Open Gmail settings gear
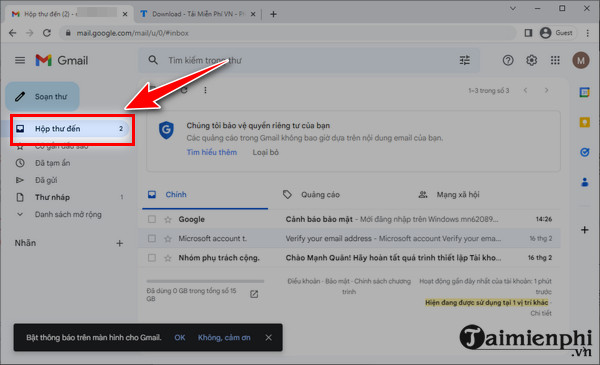The width and height of the screenshot is (600, 365). tap(532, 60)
